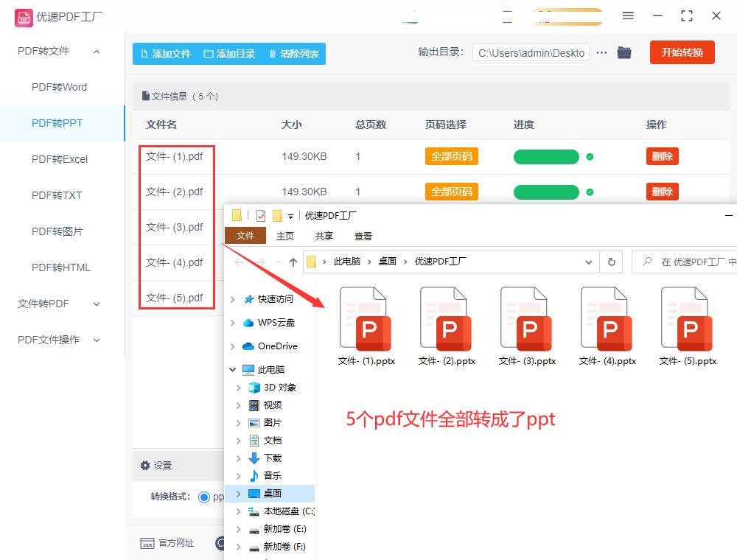Open the hamburger menu in title bar
The width and height of the screenshot is (737, 560).
[x=628, y=16]
